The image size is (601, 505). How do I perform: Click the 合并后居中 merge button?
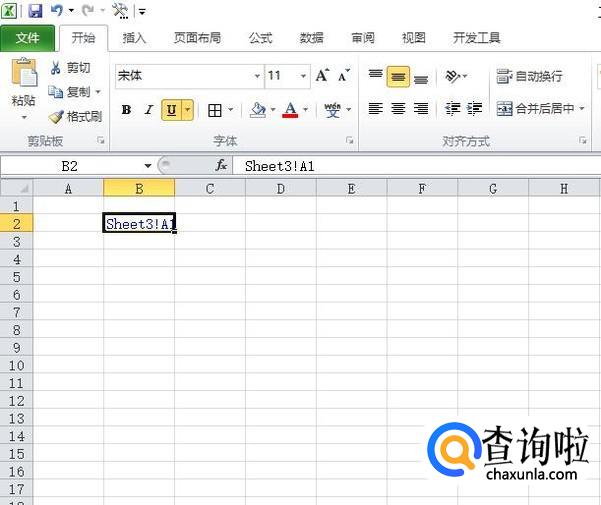click(x=535, y=109)
